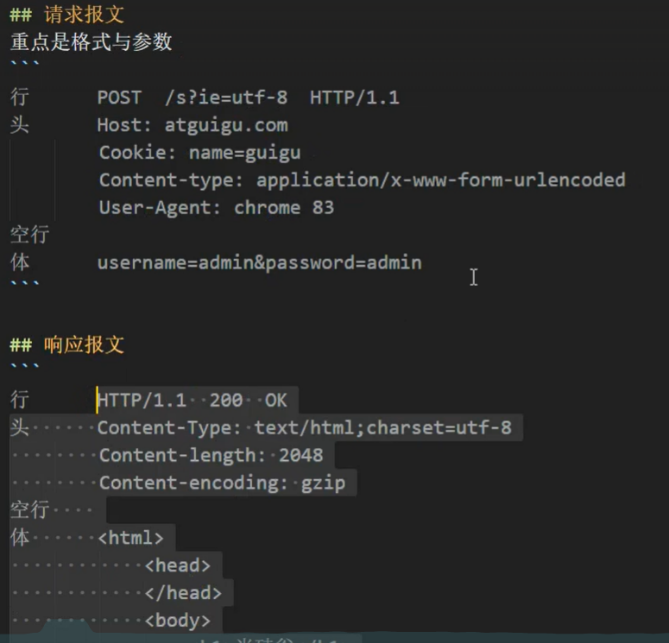Click the "Content-length: 2048" line
Image resolution: width=669 pixels, height=643 pixels.
pos(211,455)
